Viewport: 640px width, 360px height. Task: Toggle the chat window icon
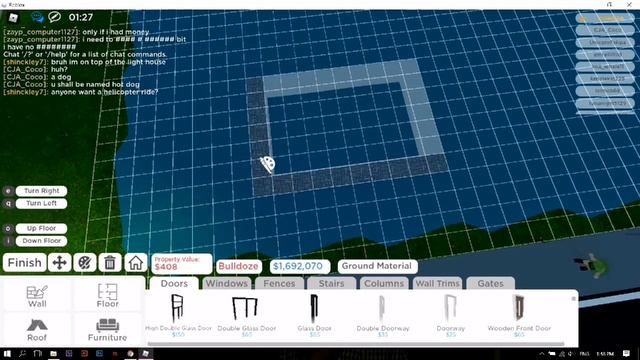point(38,17)
